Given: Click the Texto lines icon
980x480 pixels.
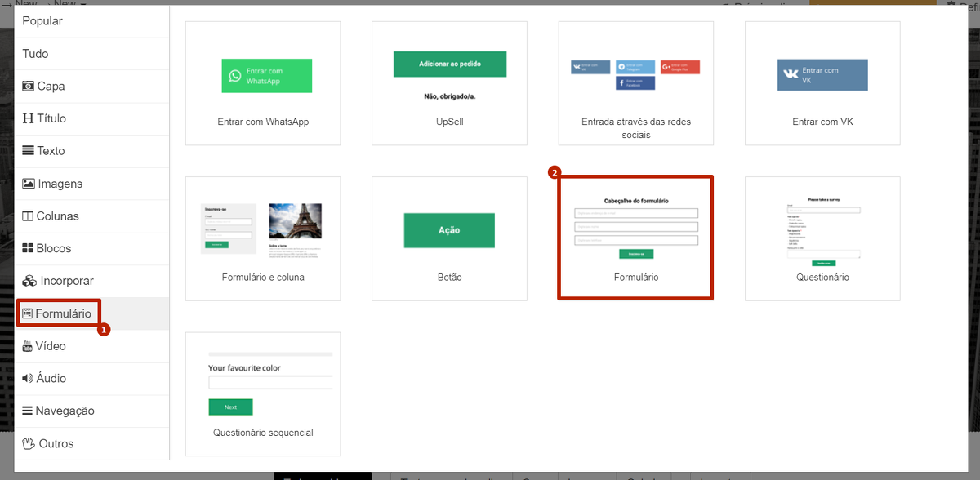Looking at the screenshot, I should click(29, 151).
